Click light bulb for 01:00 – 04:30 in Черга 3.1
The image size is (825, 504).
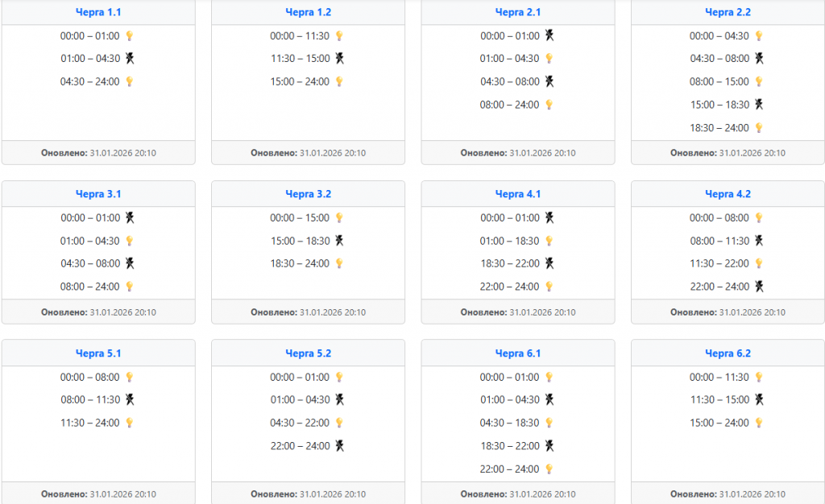(x=129, y=241)
